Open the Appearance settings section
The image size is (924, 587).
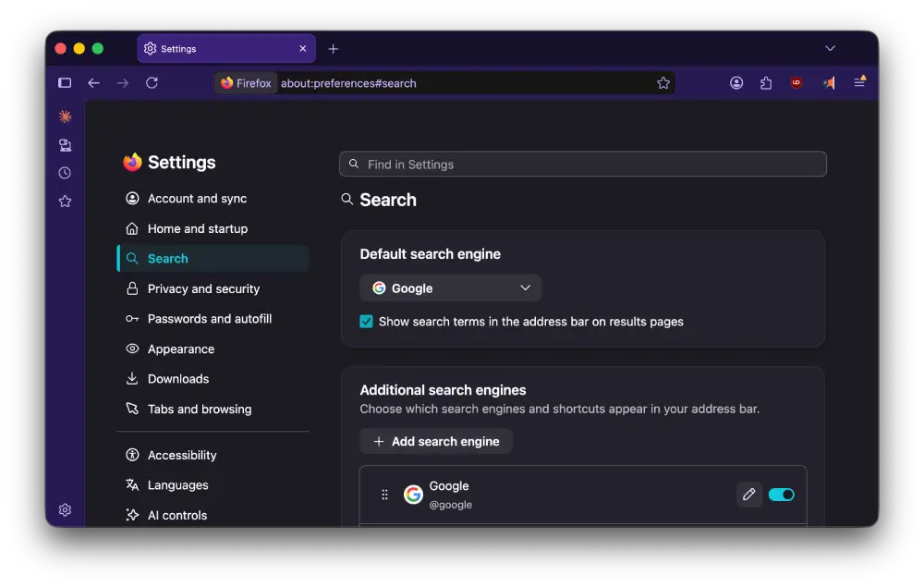(181, 349)
